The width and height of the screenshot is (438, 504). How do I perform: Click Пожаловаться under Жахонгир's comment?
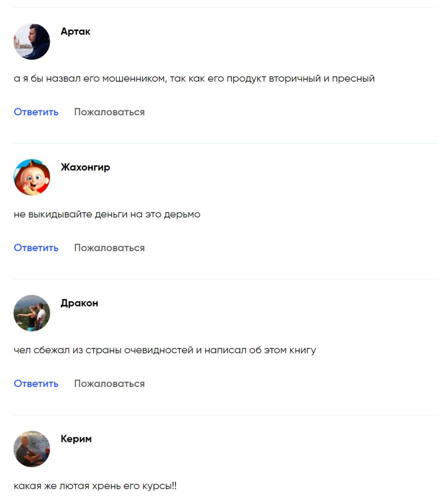point(109,248)
